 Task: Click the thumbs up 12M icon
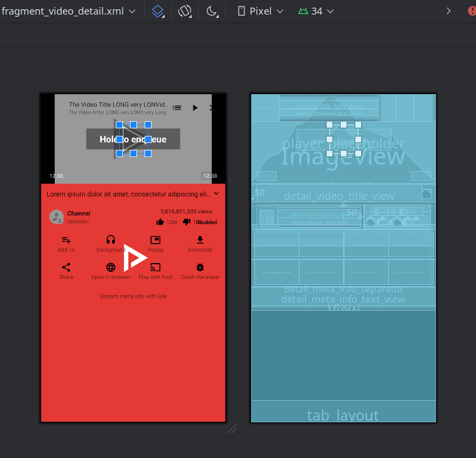click(160, 222)
